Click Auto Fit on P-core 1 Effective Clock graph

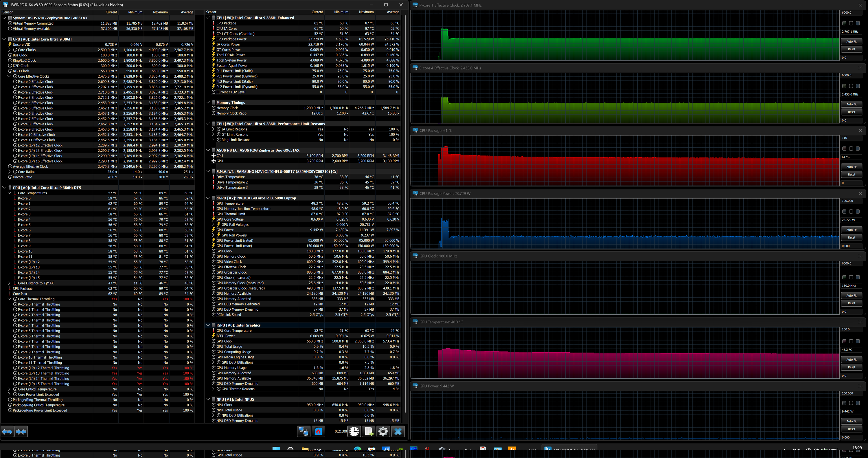[852, 41]
